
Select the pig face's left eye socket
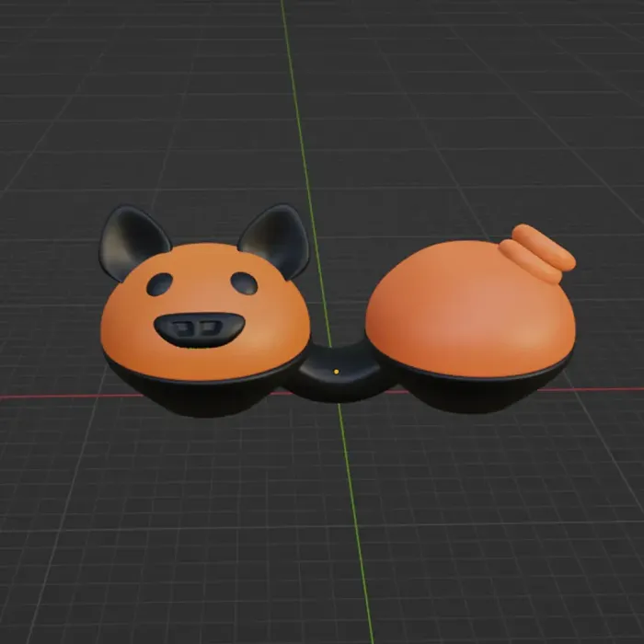159,284
